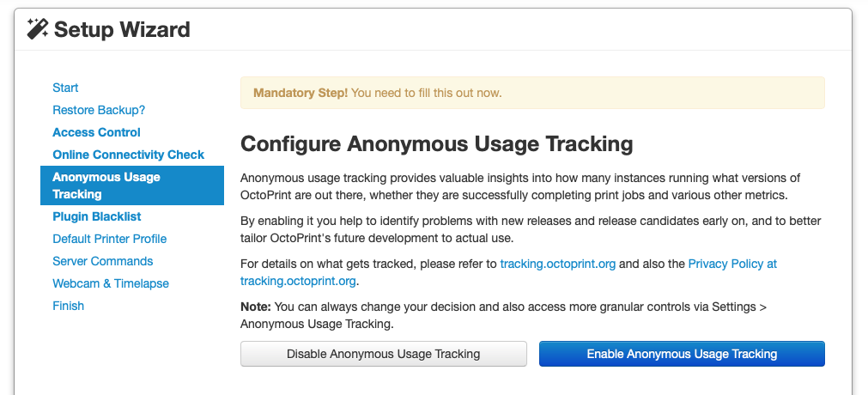
Task: Open the Online Connectivity Check step
Action: click(x=128, y=155)
